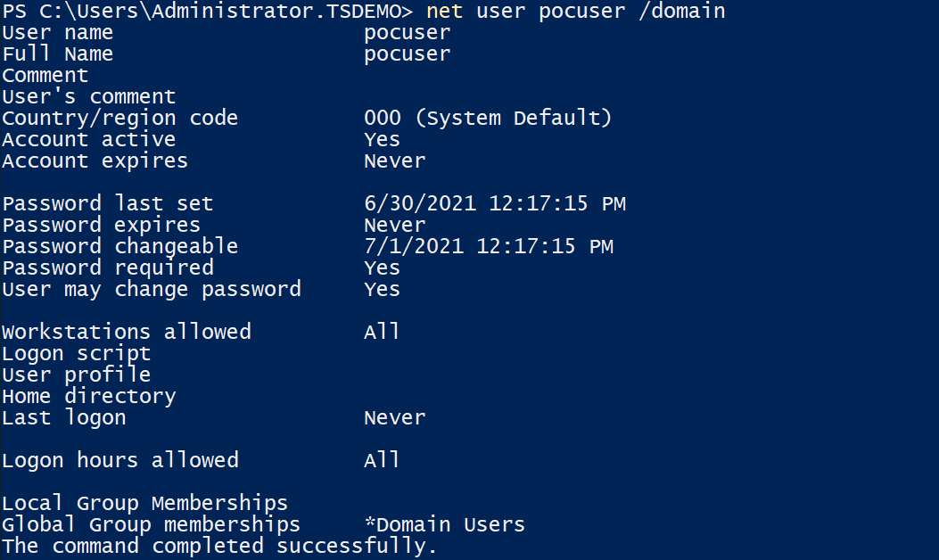Screen dimensions: 939x560
Task: Click 'All' next to Workstations allowed
Action: pos(382,332)
